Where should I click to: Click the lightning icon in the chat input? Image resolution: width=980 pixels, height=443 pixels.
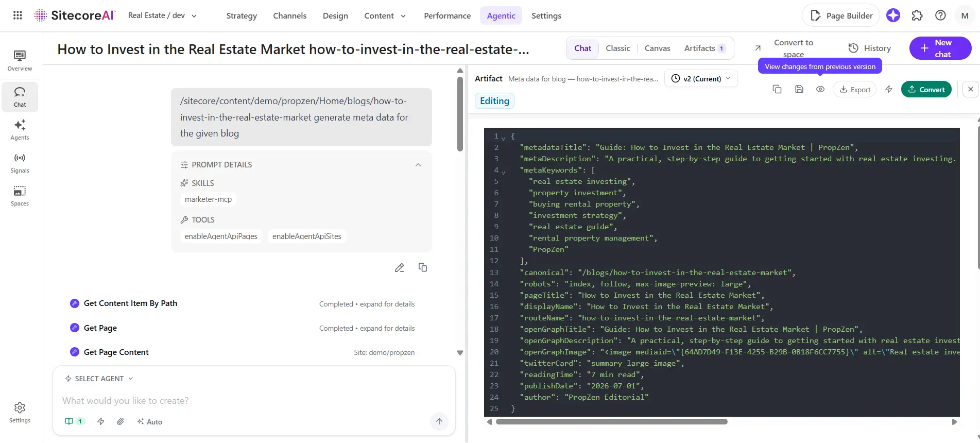coord(101,421)
